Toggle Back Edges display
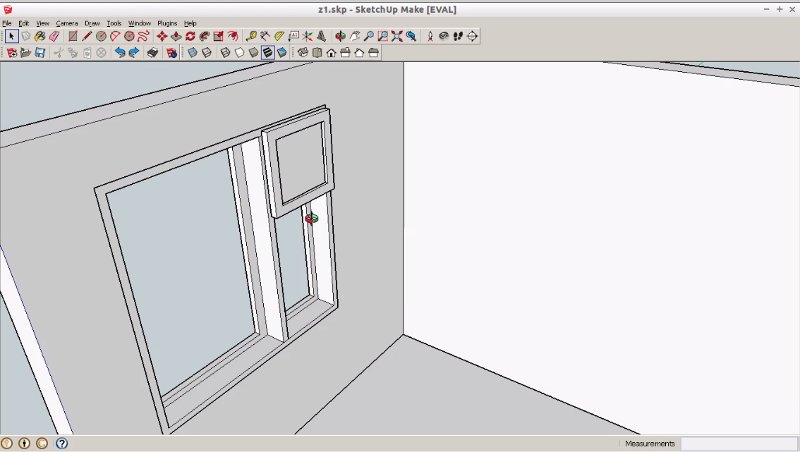Image resolution: width=800 pixels, height=452 pixels. point(207,53)
